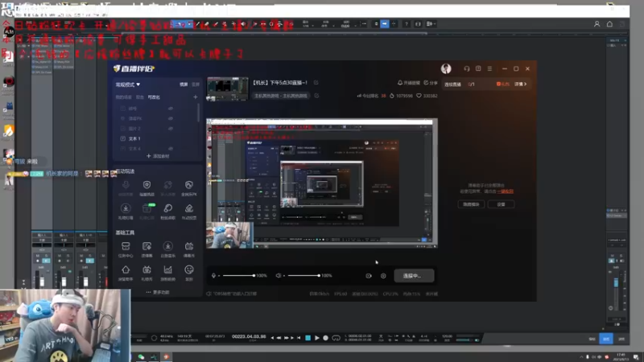
Task: Open the smiley face tool icon
Action: [189, 269]
